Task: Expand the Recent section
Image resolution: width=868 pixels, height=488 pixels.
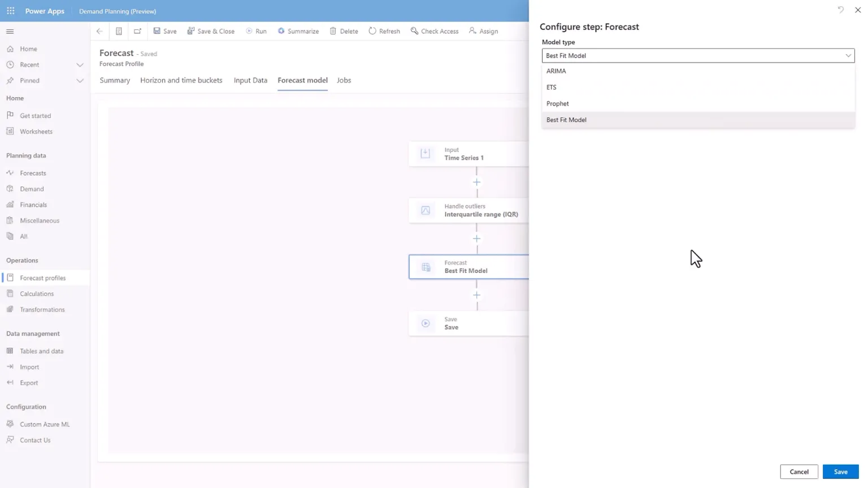Action: tap(79, 64)
